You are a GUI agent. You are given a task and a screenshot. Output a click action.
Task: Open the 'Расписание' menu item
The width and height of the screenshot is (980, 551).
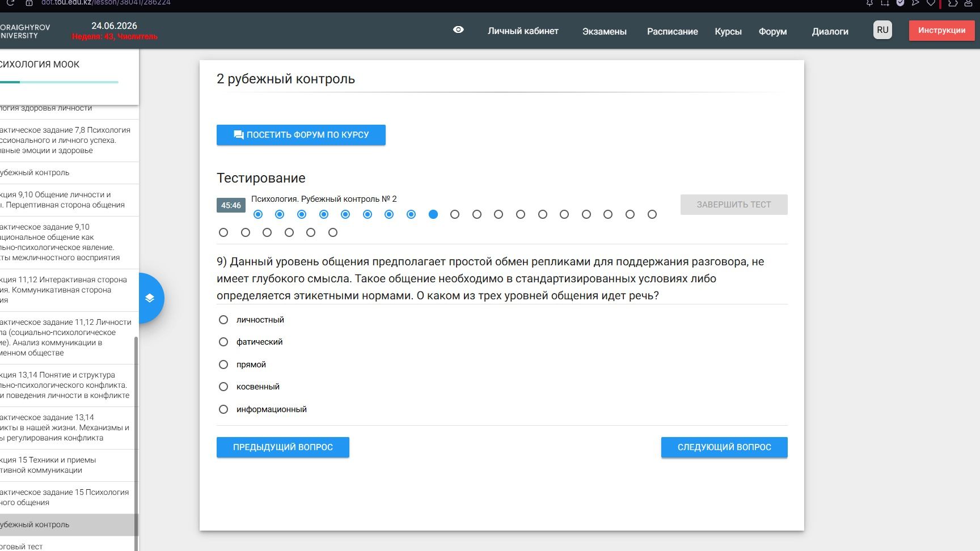click(672, 32)
